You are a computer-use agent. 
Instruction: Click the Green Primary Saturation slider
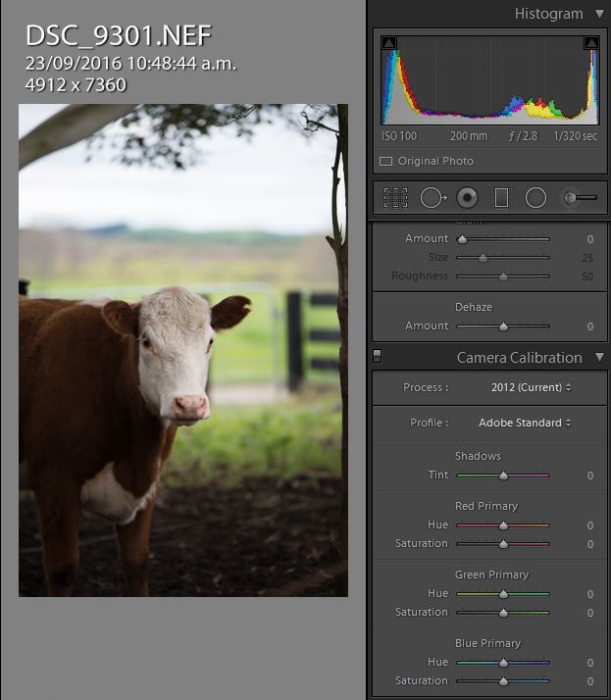[x=503, y=613]
